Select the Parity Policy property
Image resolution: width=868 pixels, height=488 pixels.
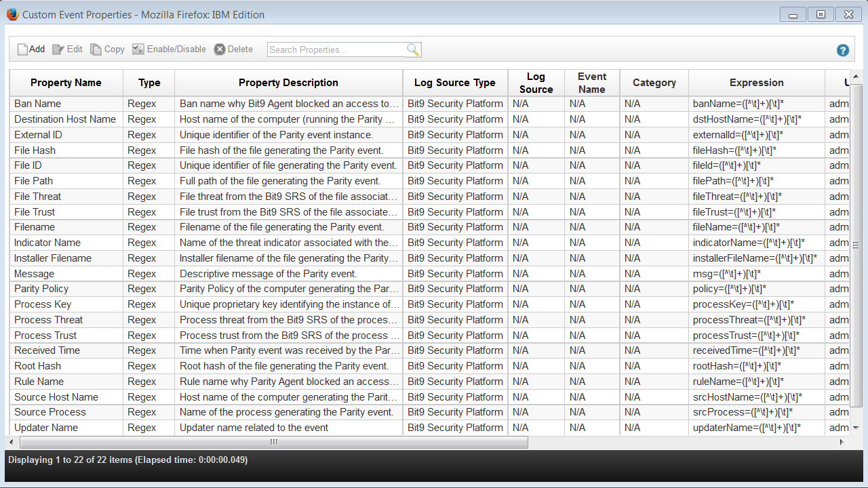(41, 289)
